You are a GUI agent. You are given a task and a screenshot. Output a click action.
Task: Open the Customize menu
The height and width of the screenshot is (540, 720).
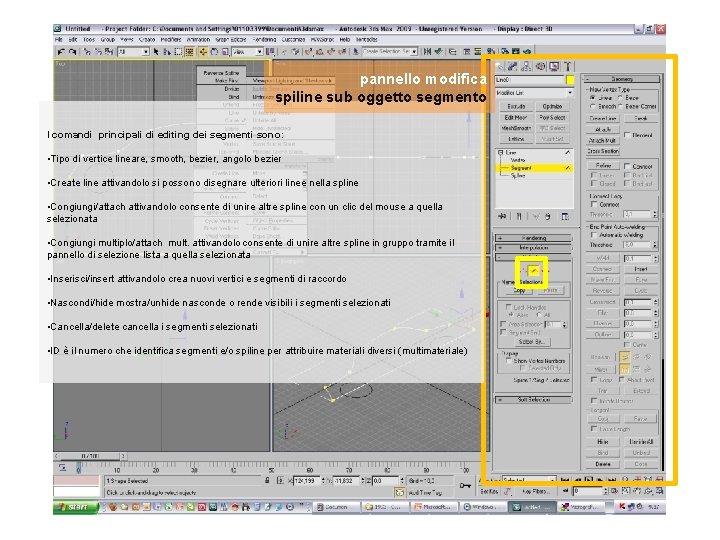click(293, 40)
